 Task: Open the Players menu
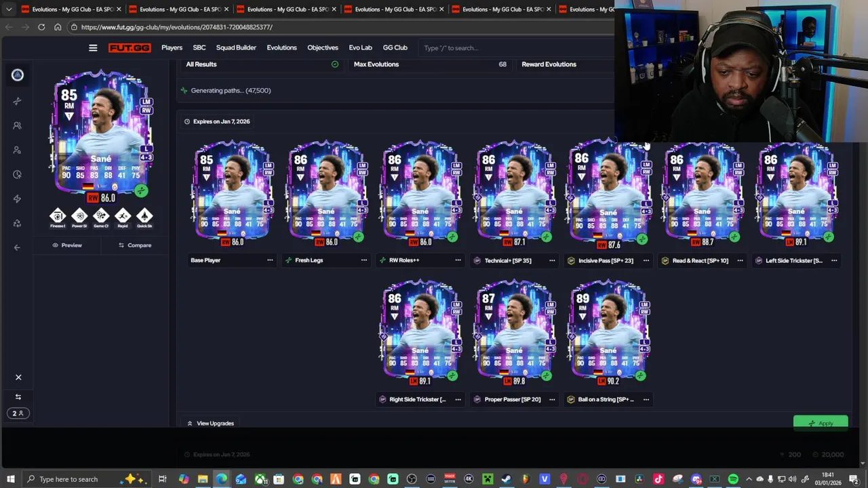172,48
